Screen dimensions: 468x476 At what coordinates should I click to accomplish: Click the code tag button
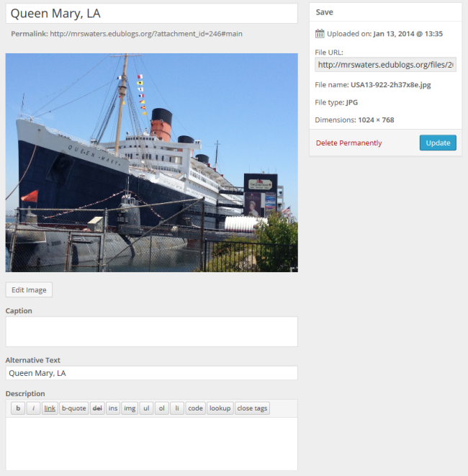click(195, 408)
